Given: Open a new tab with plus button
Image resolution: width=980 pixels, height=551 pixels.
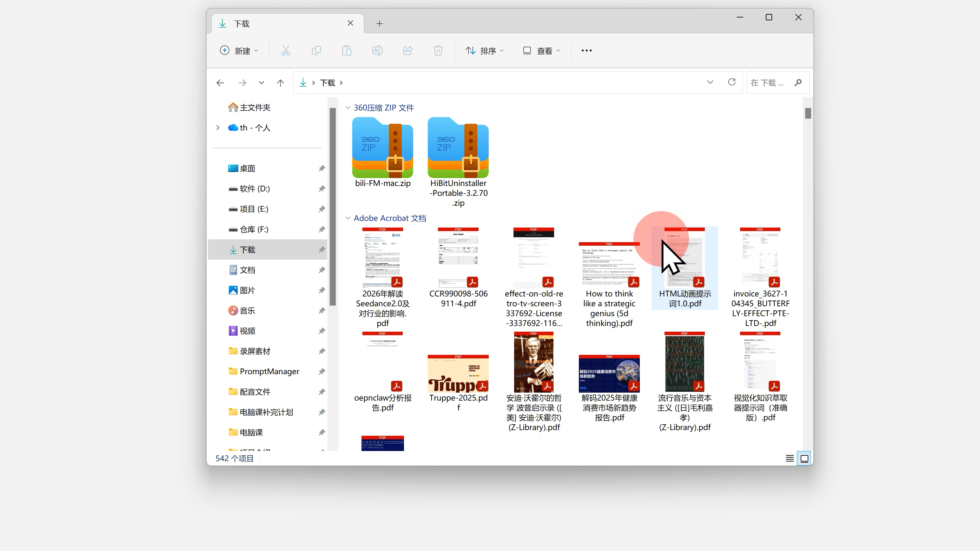Looking at the screenshot, I should tap(379, 23).
